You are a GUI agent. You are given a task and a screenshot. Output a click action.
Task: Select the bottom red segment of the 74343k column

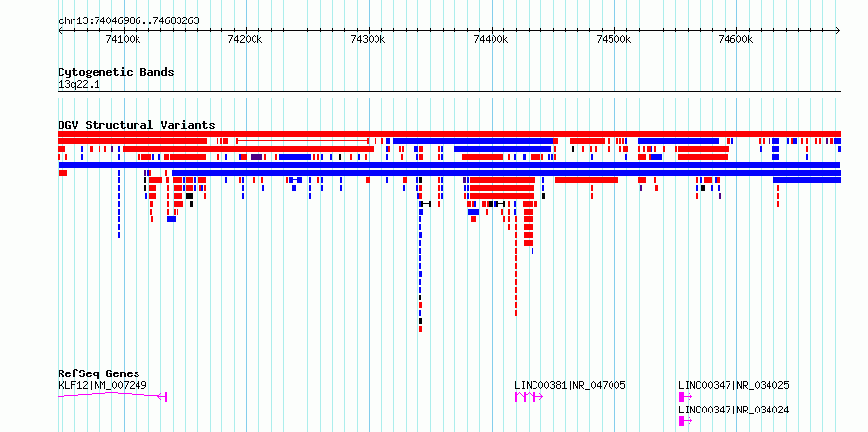point(420,329)
